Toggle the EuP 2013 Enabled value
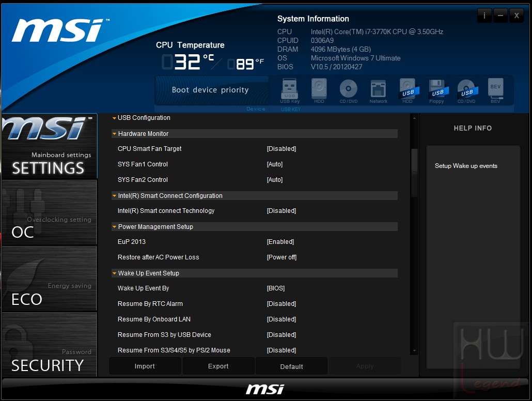This screenshot has height=401, width=532. (280, 242)
